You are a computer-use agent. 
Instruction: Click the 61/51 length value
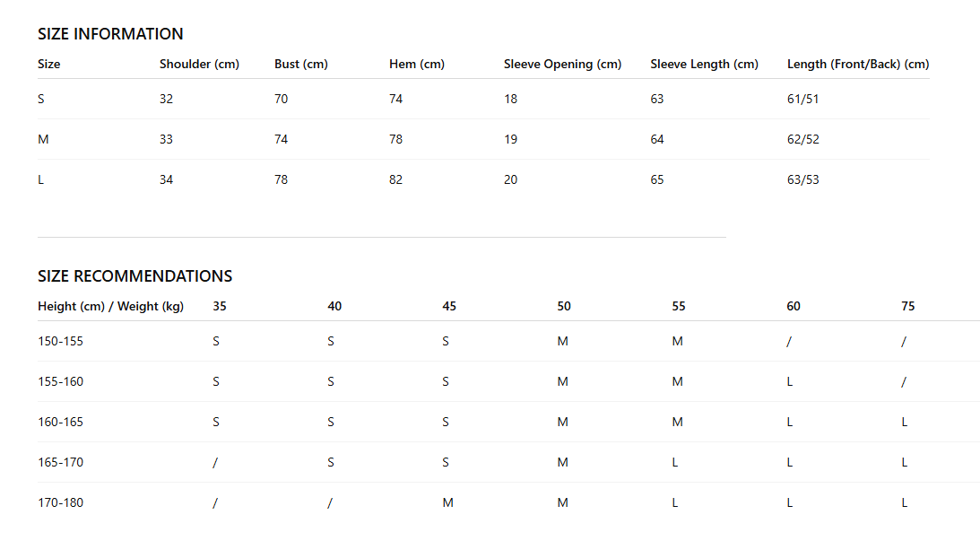803,99
